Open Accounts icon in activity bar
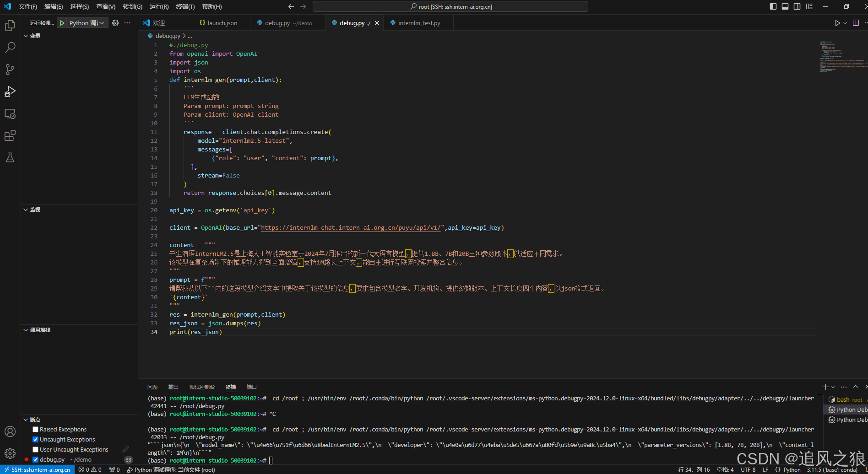The width and height of the screenshot is (868, 474). [x=10, y=431]
